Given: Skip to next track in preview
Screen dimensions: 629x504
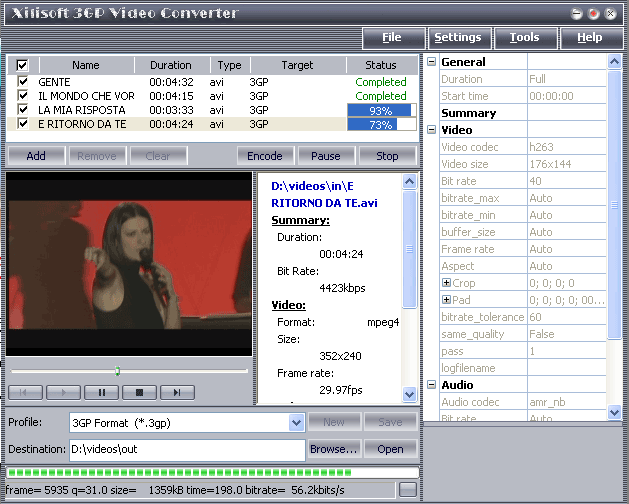Looking at the screenshot, I should pos(177,392).
